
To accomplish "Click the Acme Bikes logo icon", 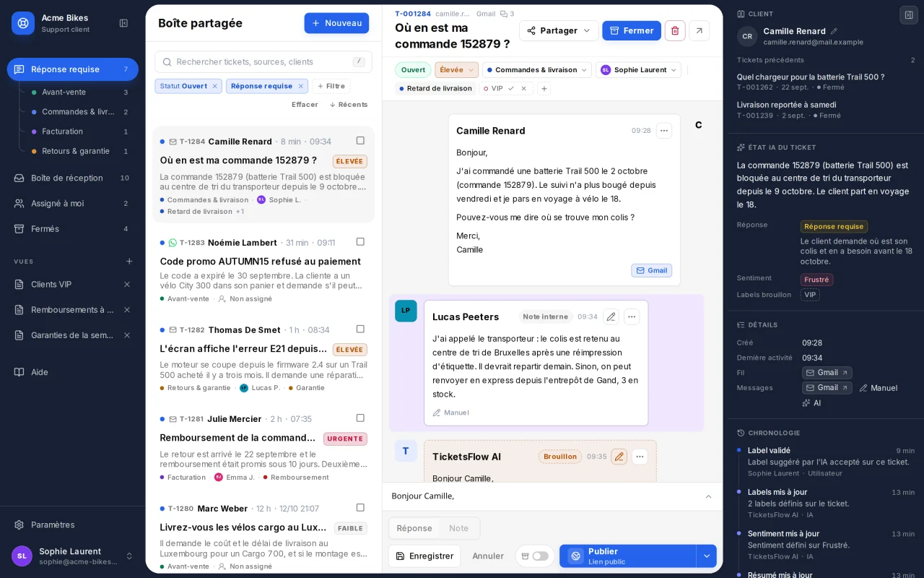I will click(23, 23).
